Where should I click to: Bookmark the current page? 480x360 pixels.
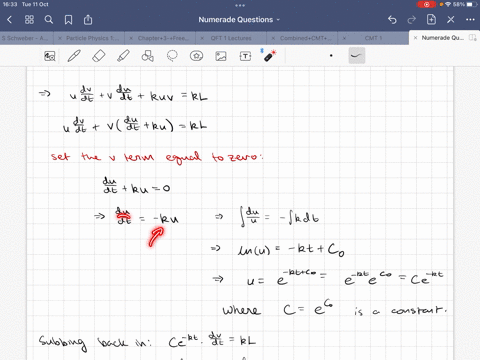[68, 20]
